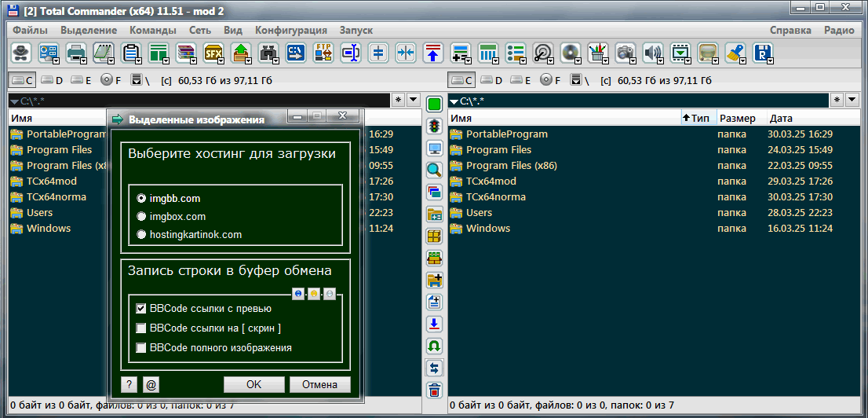Screen dimensions: 868x418
Task: Click the folder with plus icon in middle bar
Action: (x=435, y=280)
